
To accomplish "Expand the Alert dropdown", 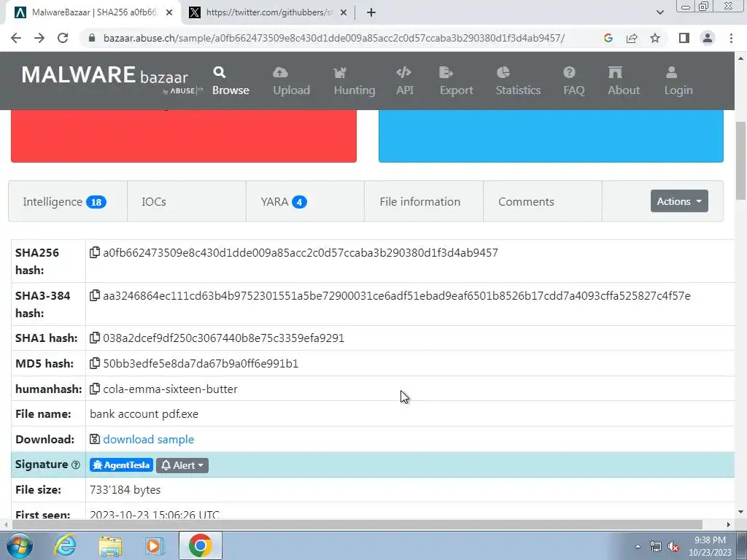I will coord(182,465).
